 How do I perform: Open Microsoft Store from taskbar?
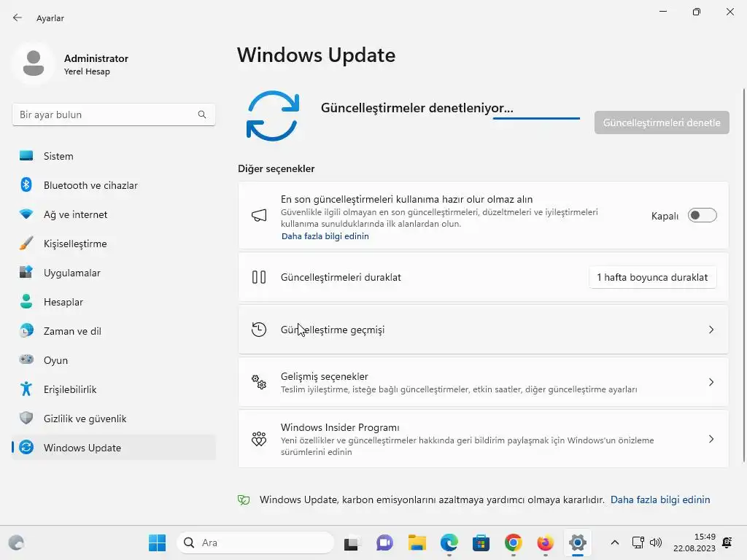[481, 542]
